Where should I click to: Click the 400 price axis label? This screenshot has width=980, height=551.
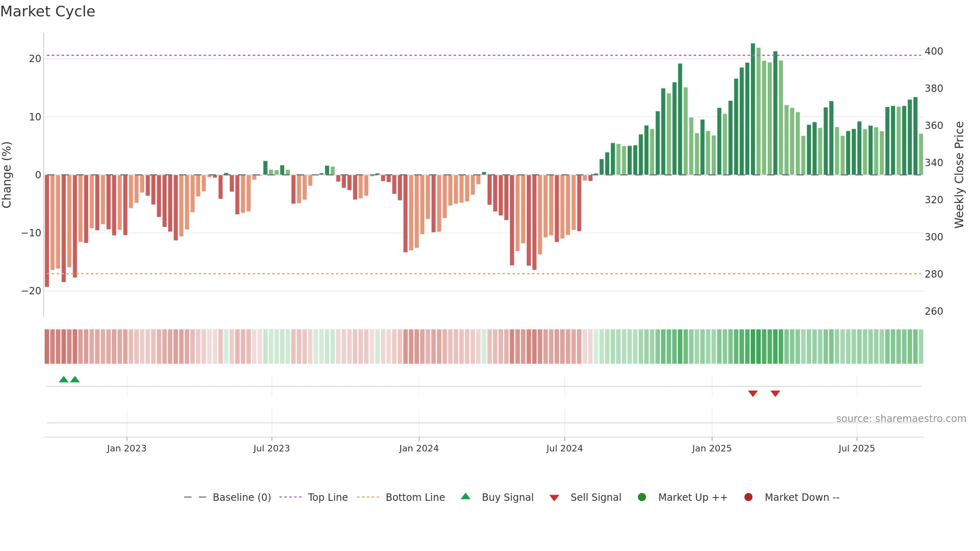point(934,51)
